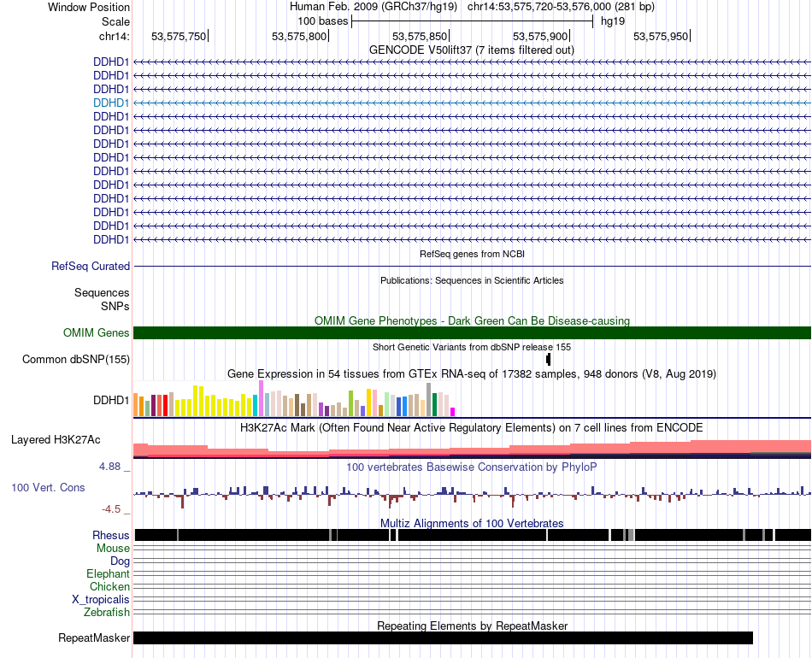The height and width of the screenshot is (658, 812).
Task: Click the Zebrafish species label
Action: [x=107, y=612]
